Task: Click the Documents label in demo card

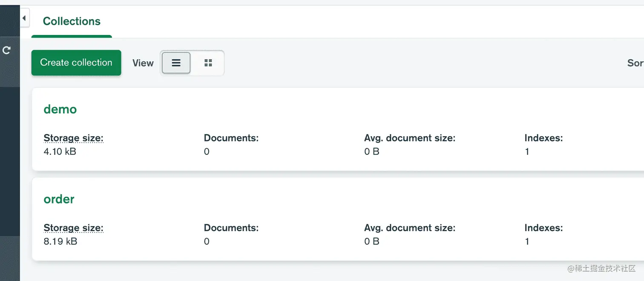Action: tap(231, 138)
